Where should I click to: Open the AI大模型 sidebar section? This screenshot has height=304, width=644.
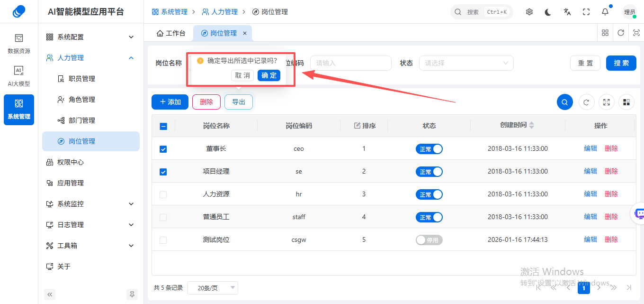(x=19, y=76)
